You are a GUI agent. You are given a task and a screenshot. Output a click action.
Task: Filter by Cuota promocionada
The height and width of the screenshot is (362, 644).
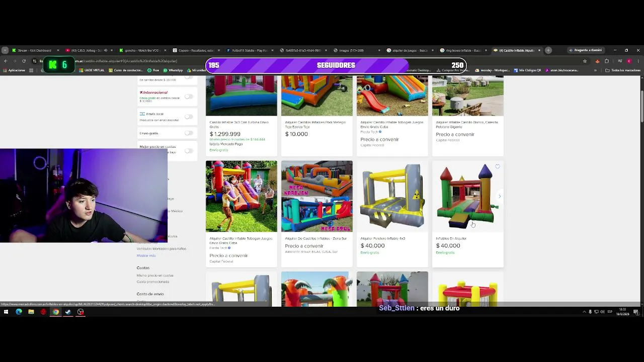tap(153, 282)
